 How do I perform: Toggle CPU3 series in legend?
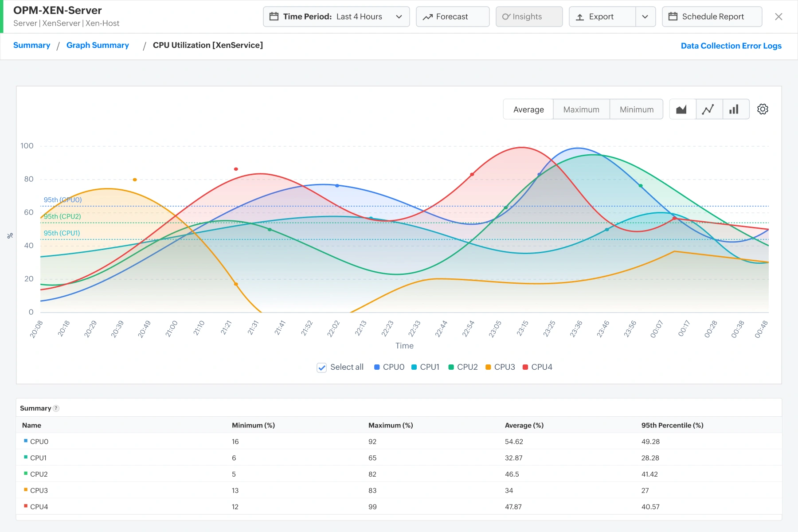pyautogui.click(x=500, y=367)
